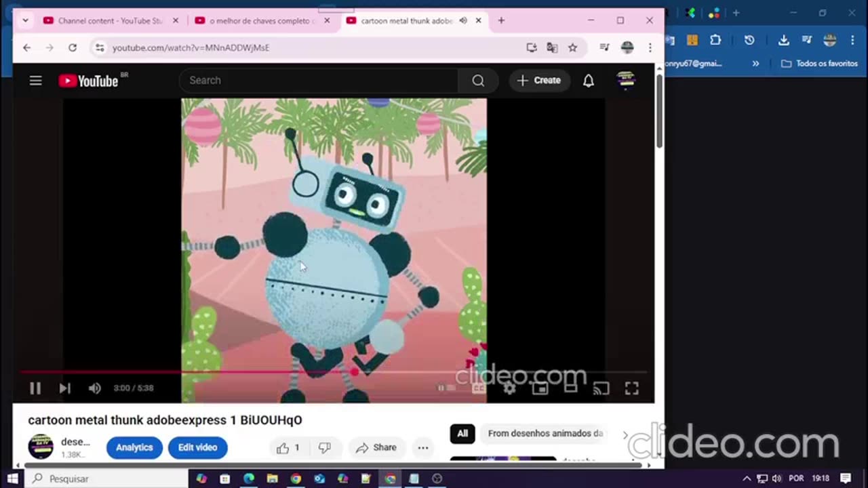
Task: Click the Create button
Action: tap(539, 81)
